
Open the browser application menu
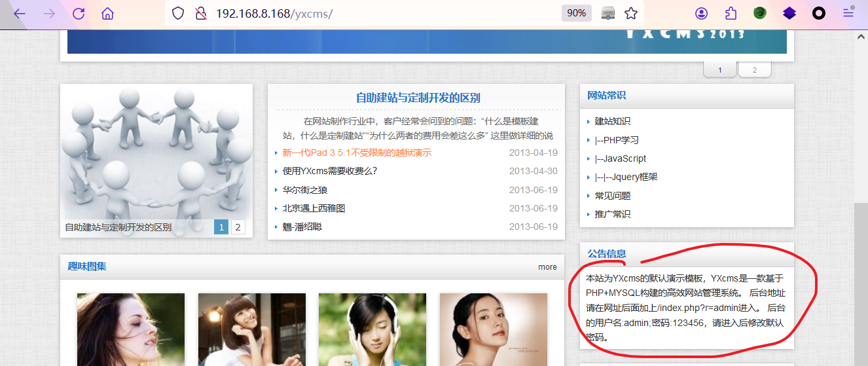(x=848, y=13)
